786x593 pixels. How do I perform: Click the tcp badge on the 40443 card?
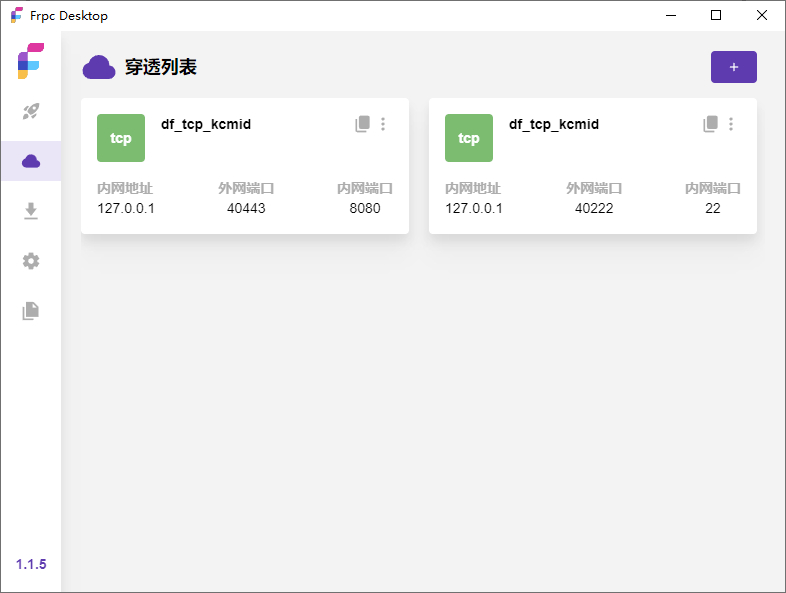pos(121,138)
